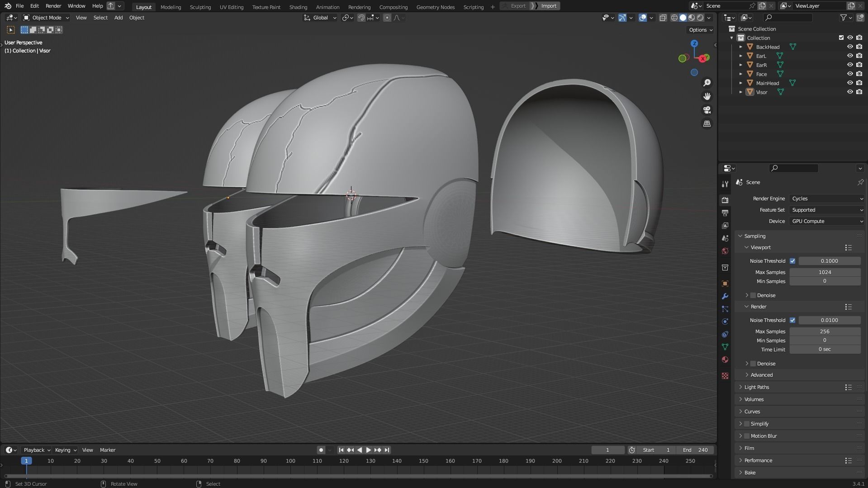Viewport: 868px width, 488px height.
Task: Toggle the camera view icon
Action: [707, 110]
